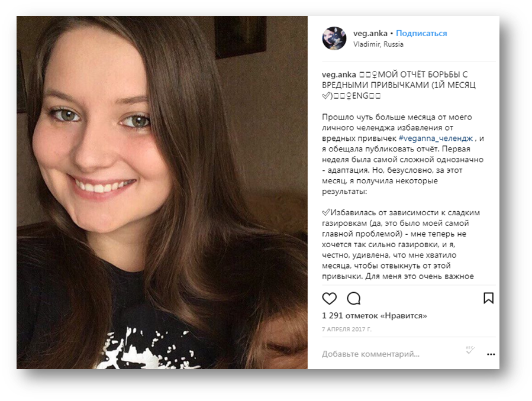The width and height of the screenshot is (532, 401).
Task: Save post with the bookmark icon
Action: 488,298
